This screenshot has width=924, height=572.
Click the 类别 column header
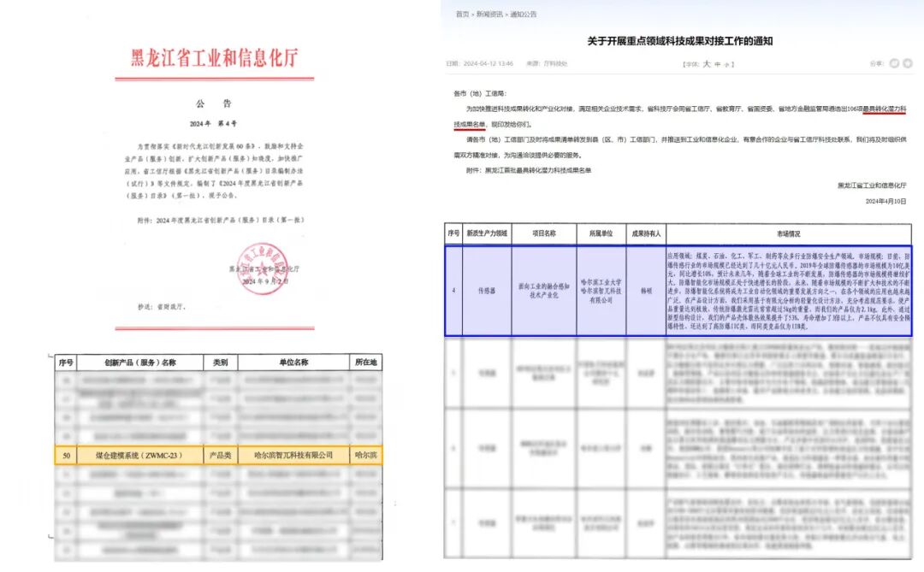point(221,363)
